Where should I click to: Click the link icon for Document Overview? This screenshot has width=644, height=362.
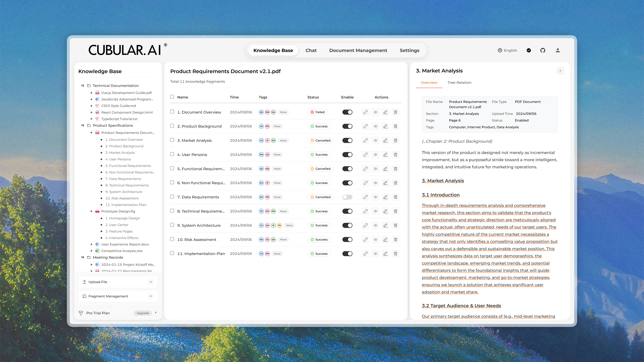click(365, 112)
